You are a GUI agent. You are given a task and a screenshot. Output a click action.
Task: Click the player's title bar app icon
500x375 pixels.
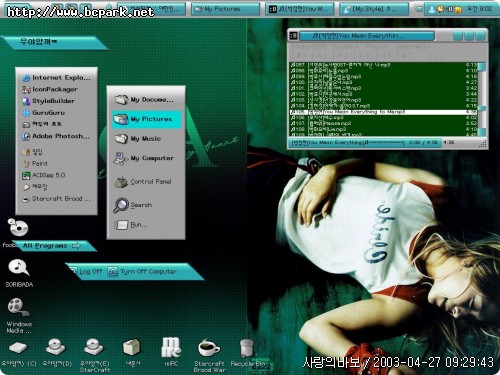pyautogui.click(x=294, y=35)
